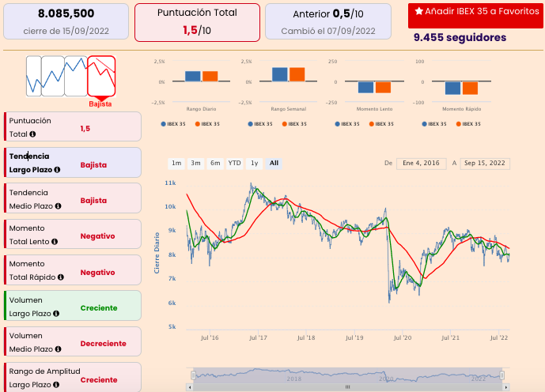This screenshot has width=545, height=392.
Task: Select the All chart range
Action: pyautogui.click(x=274, y=163)
